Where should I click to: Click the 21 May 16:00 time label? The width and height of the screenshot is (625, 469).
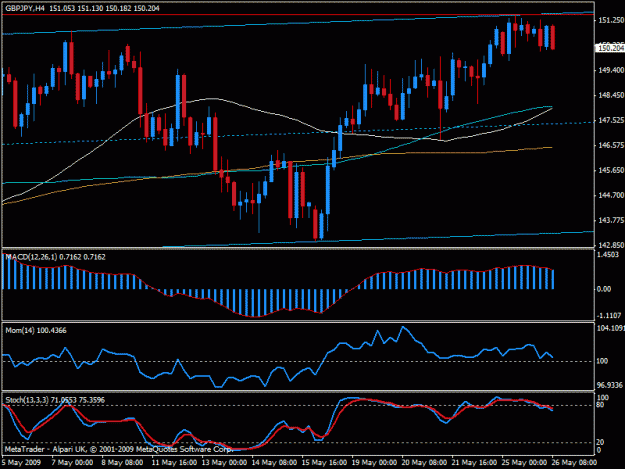[474, 463]
